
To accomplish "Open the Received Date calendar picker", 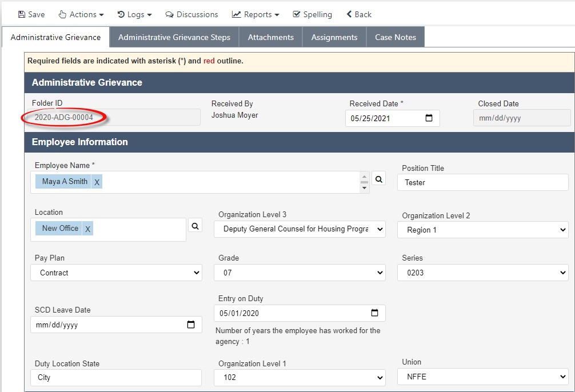I will (429, 118).
